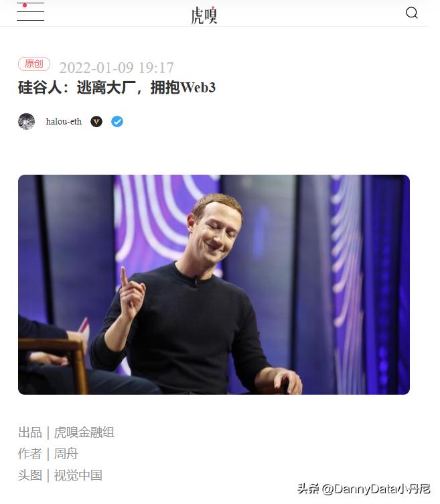The width and height of the screenshot is (440, 504).
Task: Click the 出品 label
Action: point(30,432)
